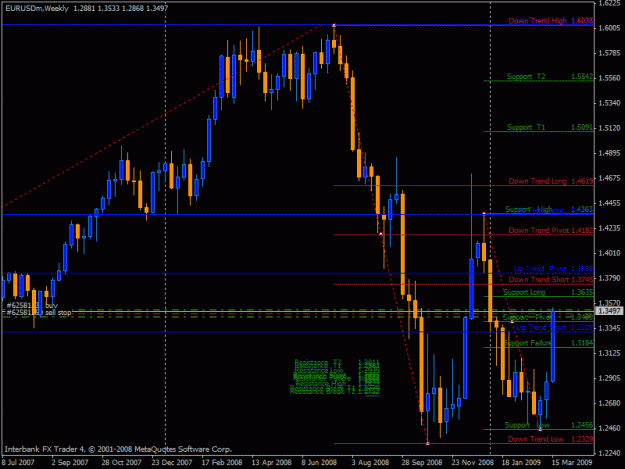
Task: Click price scale value 1.2240
Action: [x=610, y=453]
